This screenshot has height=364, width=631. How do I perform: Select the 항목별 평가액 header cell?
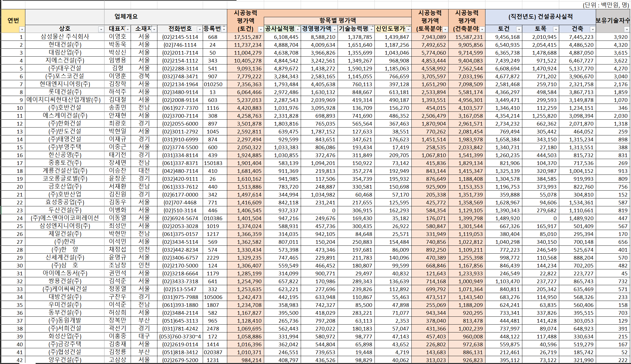click(338, 21)
